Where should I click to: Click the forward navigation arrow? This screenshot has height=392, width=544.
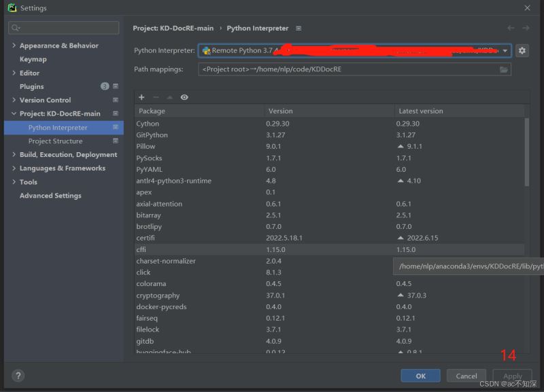pyautogui.click(x=526, y=28)
